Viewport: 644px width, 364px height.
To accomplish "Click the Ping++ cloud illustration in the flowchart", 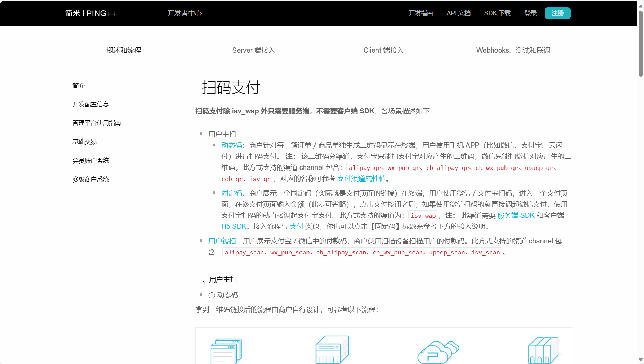I will [x=437, y=352].
